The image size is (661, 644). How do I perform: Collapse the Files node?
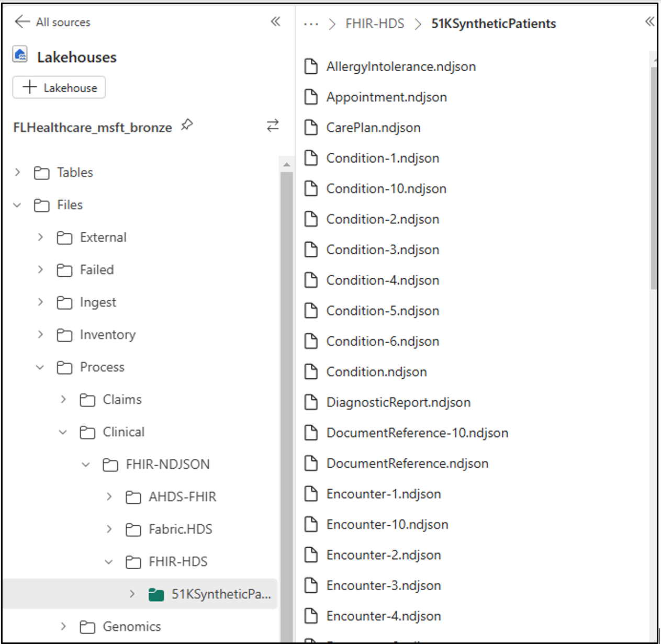tap(17, 205)
